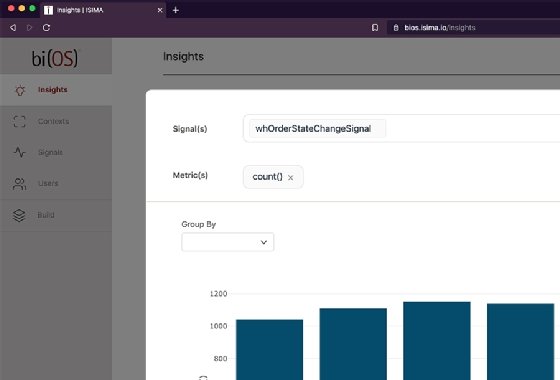Click the Insights page heading
The height and width of the screenshot is (380, 560).
coord(183,56)
